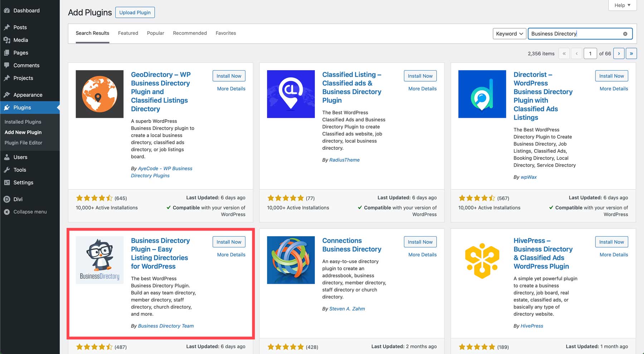
Task: Switch to the Featured plugins tab
Action: [x=128, y=33]
